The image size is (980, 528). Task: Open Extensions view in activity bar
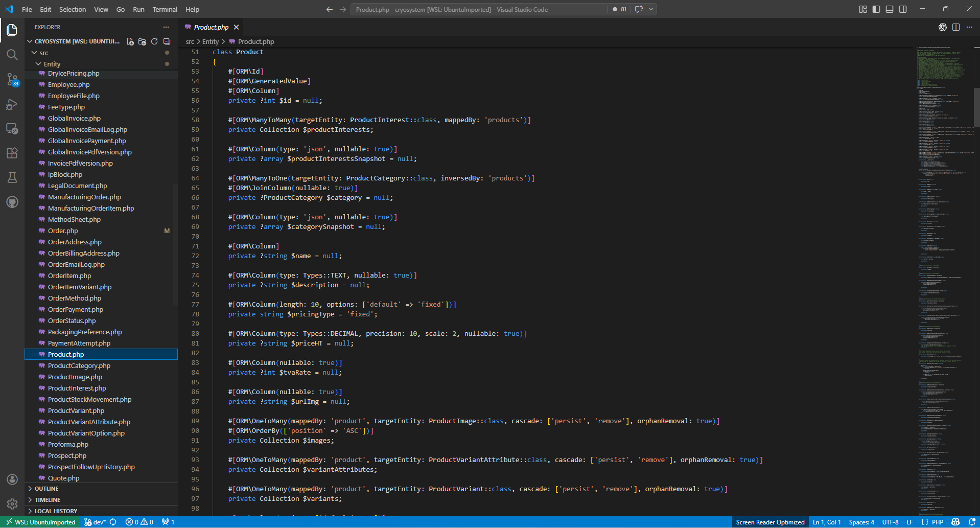[12, 153]
